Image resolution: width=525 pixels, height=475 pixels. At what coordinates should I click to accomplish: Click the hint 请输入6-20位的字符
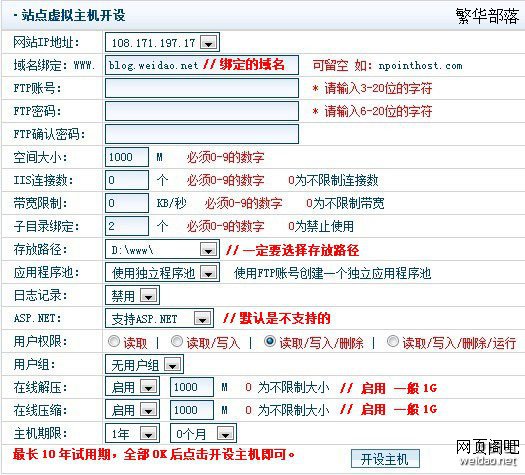click(378, 111)
